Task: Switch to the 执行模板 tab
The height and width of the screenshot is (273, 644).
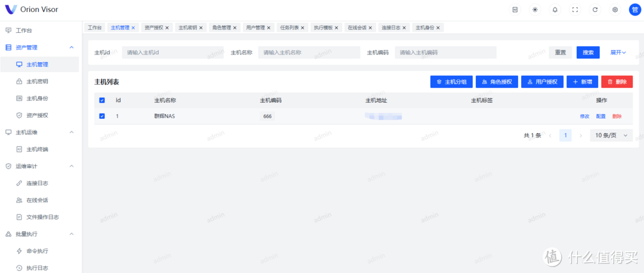Action: click(x=323, y=27)
